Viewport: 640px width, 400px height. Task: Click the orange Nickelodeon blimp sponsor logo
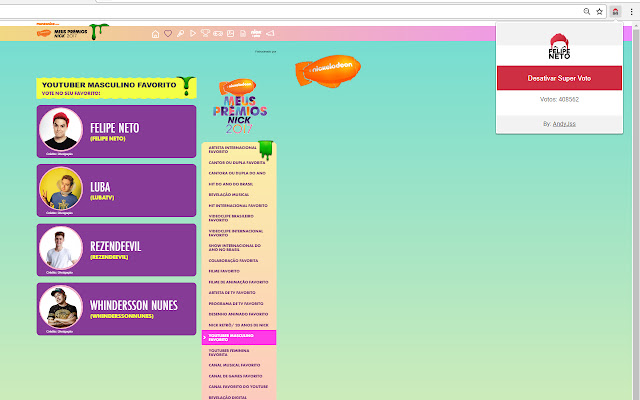(328, 71)
